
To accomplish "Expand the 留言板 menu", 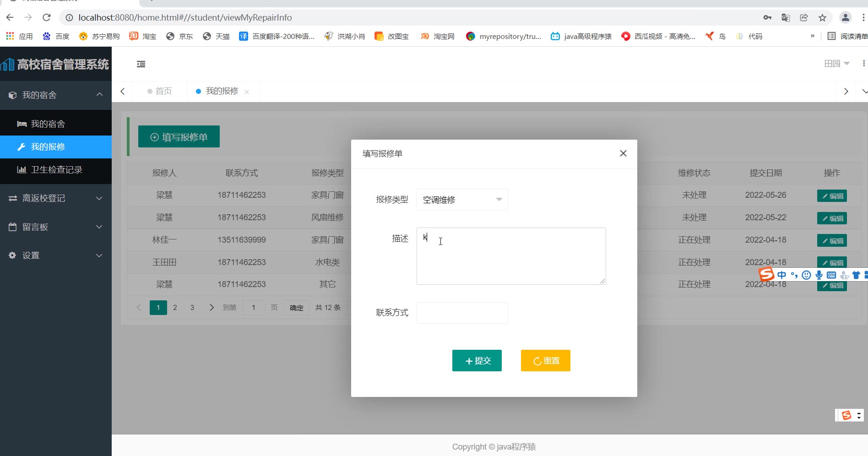I will [x=56, y=227].
